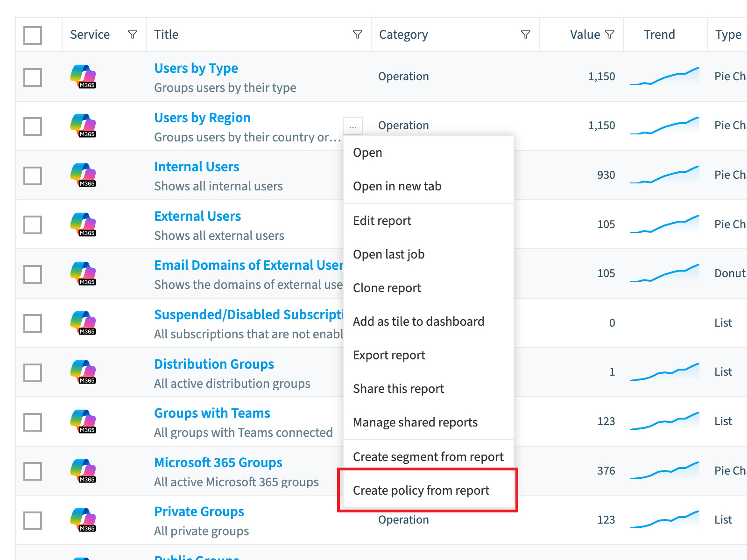Select Create segment from report
747x560 pixels.
[x=429, y=457]
